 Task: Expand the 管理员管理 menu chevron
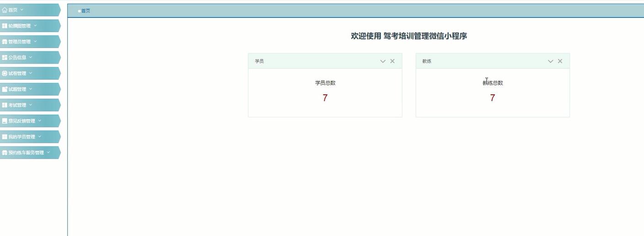(35, 41)
